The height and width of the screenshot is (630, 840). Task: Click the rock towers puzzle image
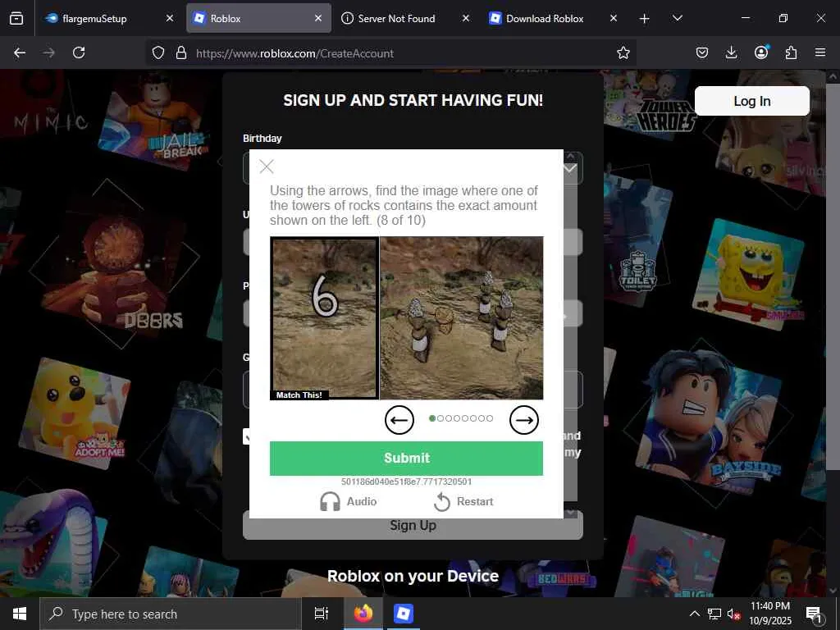[x=461, y=317]
